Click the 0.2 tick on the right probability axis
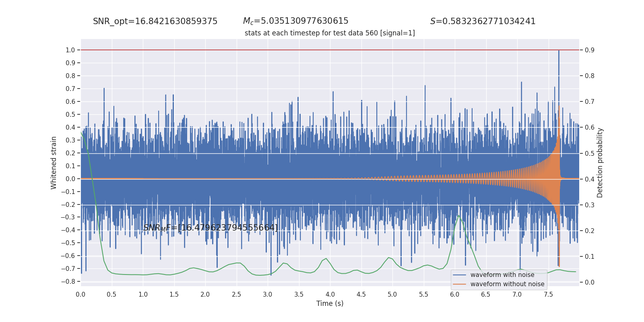Viewport: 644px width, 322px height. pos(590,231)
